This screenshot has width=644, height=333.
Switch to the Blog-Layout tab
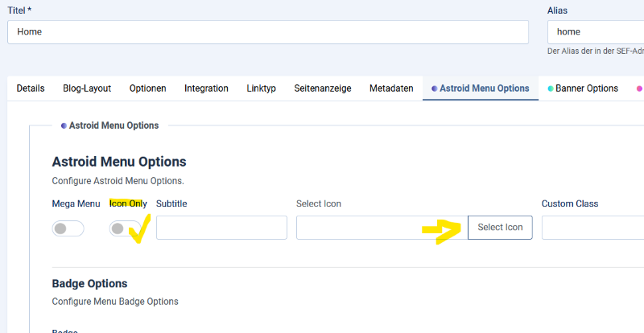click(x=87, y=88)
